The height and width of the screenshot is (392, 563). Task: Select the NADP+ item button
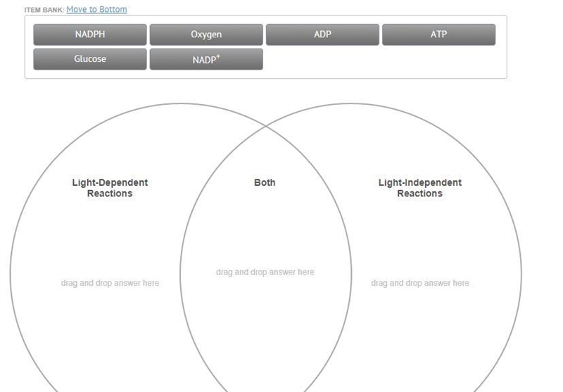point(206,59)
